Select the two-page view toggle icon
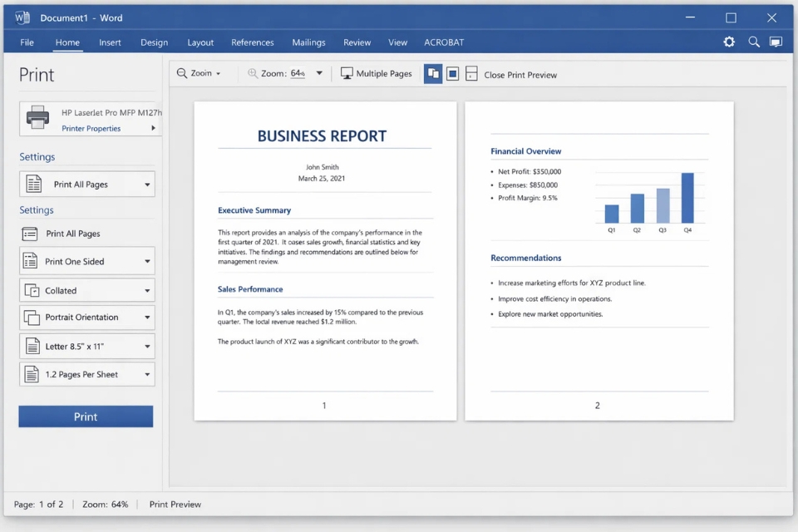The image size is (798, 532). (x=432, y=74)
